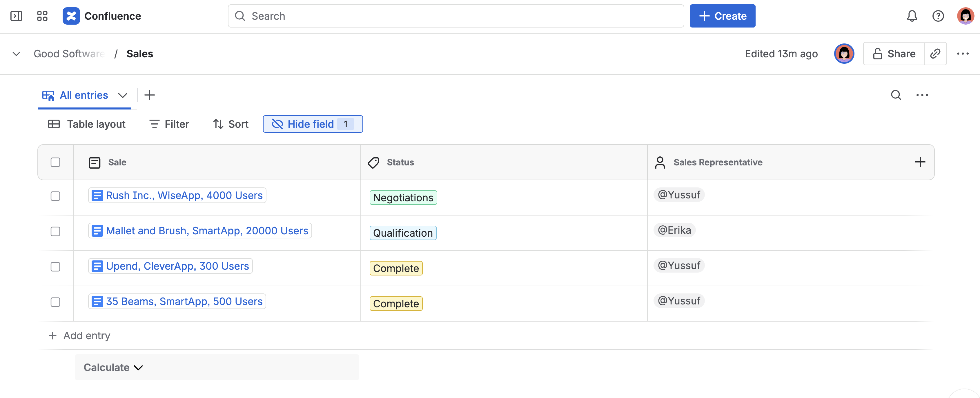The image size is (980, 398).
Task: Copy page link icon next to Share
Action: [x=935, y=54]
